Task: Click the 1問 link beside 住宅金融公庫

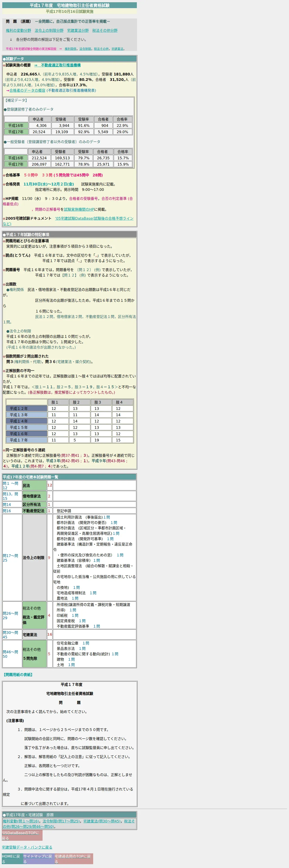Action: (86, 643)
